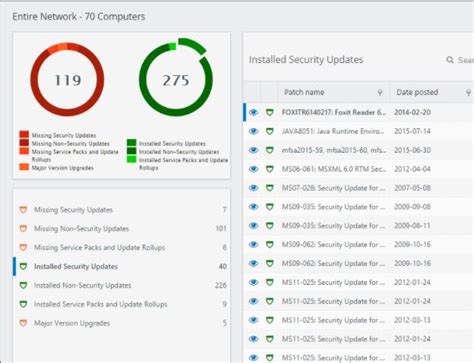This screenshot has height=363, width=474.
Task: Click the Installed Security Updates panel title
Action: pyautogui.click(x=306, y=60)
